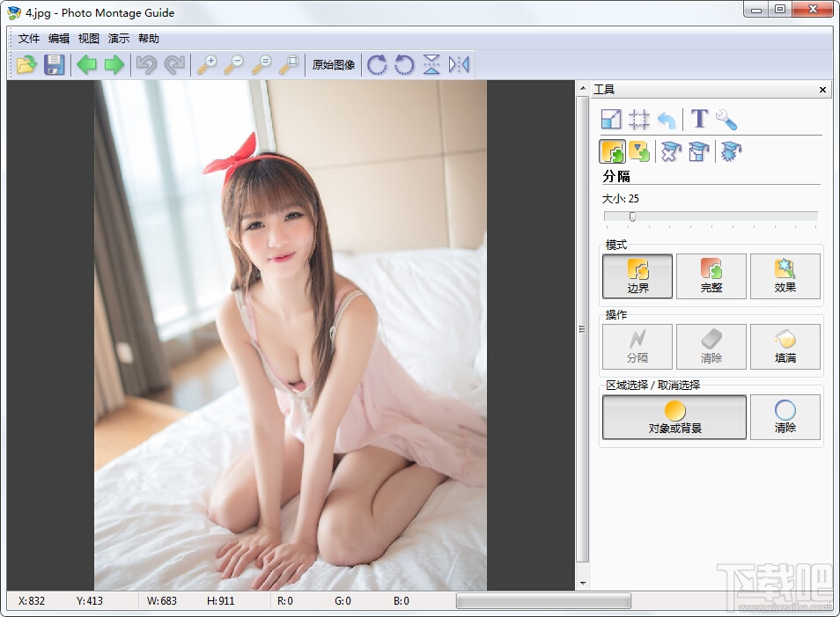Select the text tool T icon
The width and height of the screenshot is (840, 617).
click(700, 119)
